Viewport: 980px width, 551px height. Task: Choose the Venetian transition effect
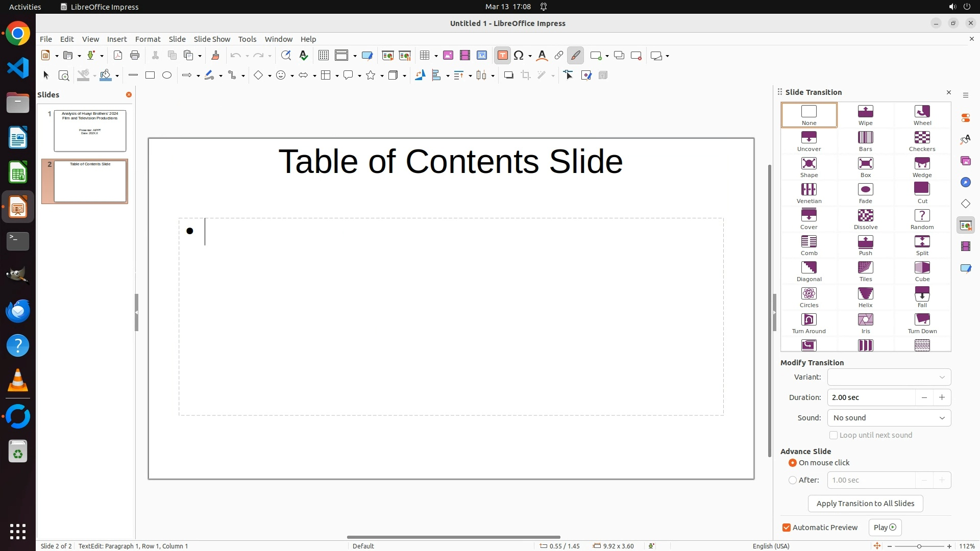[x=808, y=193]
